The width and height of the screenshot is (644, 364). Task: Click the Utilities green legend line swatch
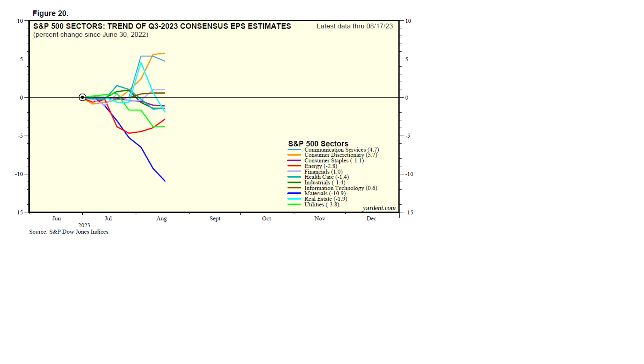(294, 204)
